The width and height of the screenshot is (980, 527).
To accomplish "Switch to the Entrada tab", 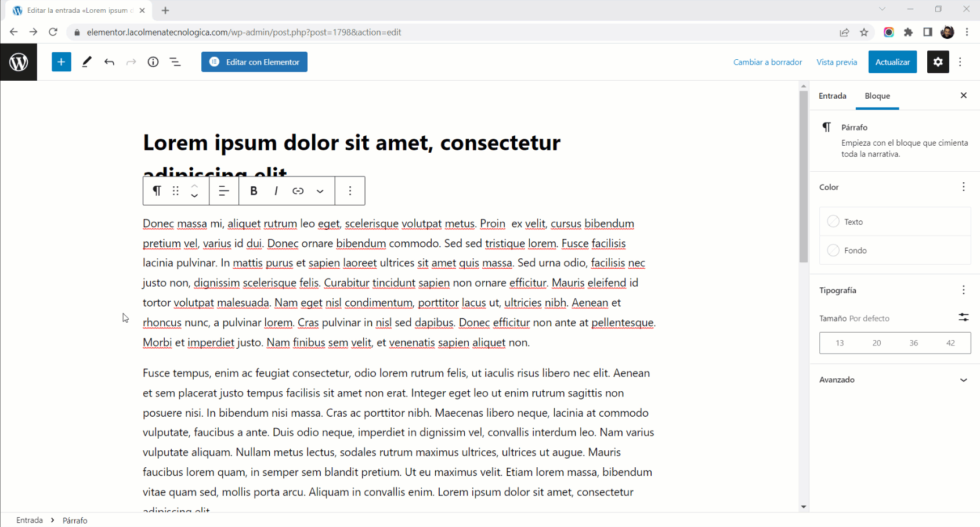I will (x=832, y=96).
